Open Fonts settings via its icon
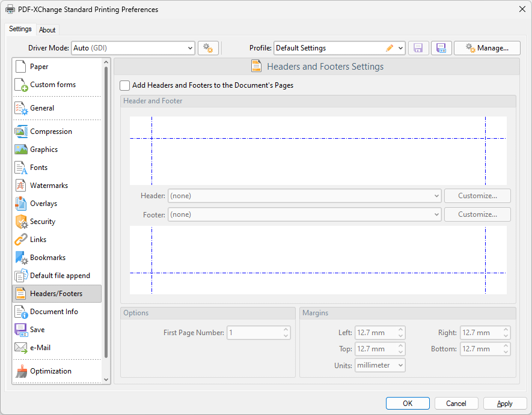The height and width of the screenshot is (415, 532). coord(21,168)
